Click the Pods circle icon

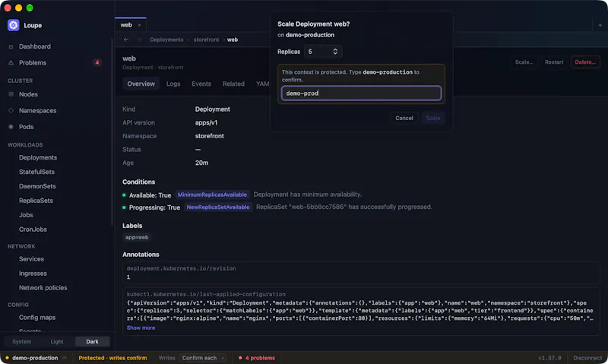click(x=11, y=127)
